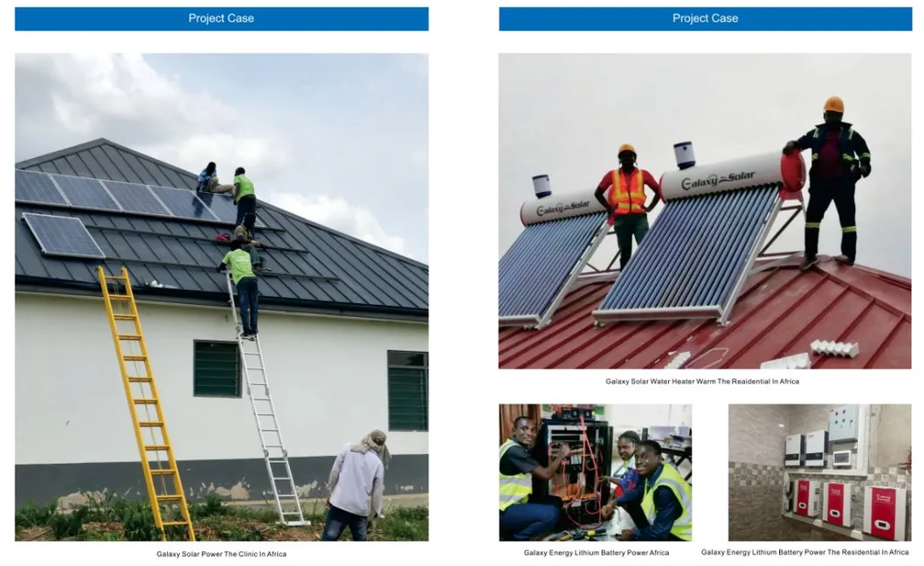This screenshot has width=924, height=566.
Task: Click the worker standing on the red roof ridge
Action: pyautogui.click(x=831, y=180)
